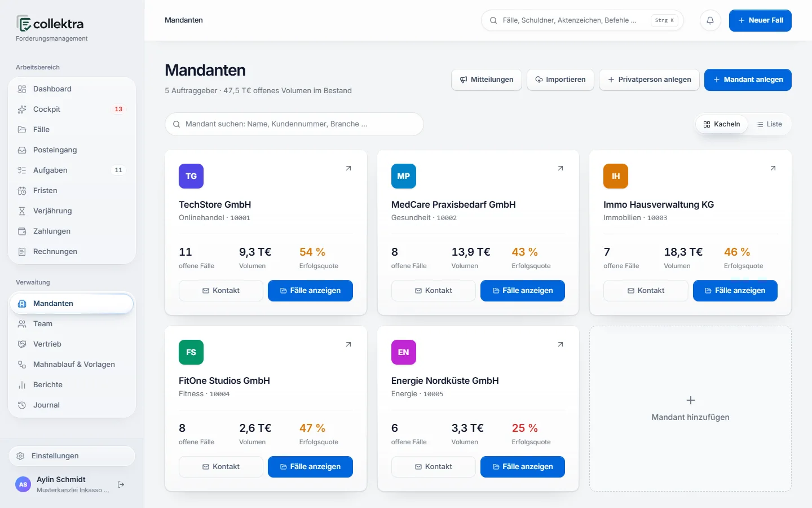
Task: Open Rechnungen in sidebar
Action: (x=72, y=252)
